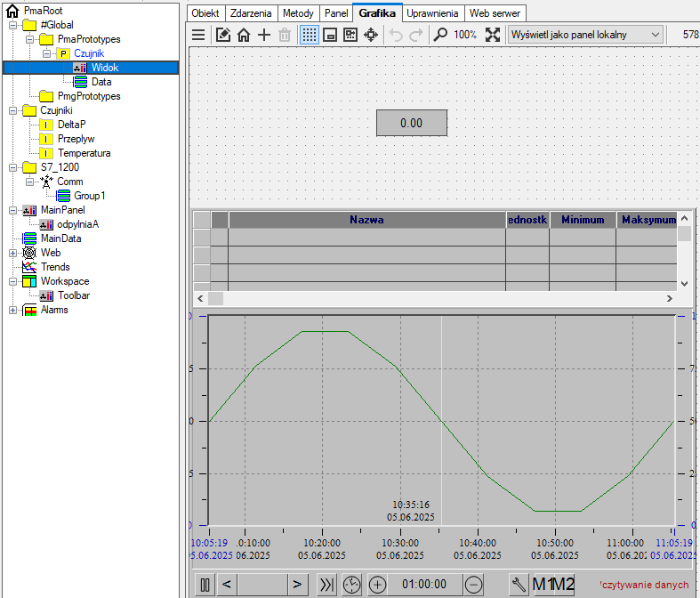Click the panel frame icon next to grid
The width and height of the screenshot is (700, 598).
point(330,35)
